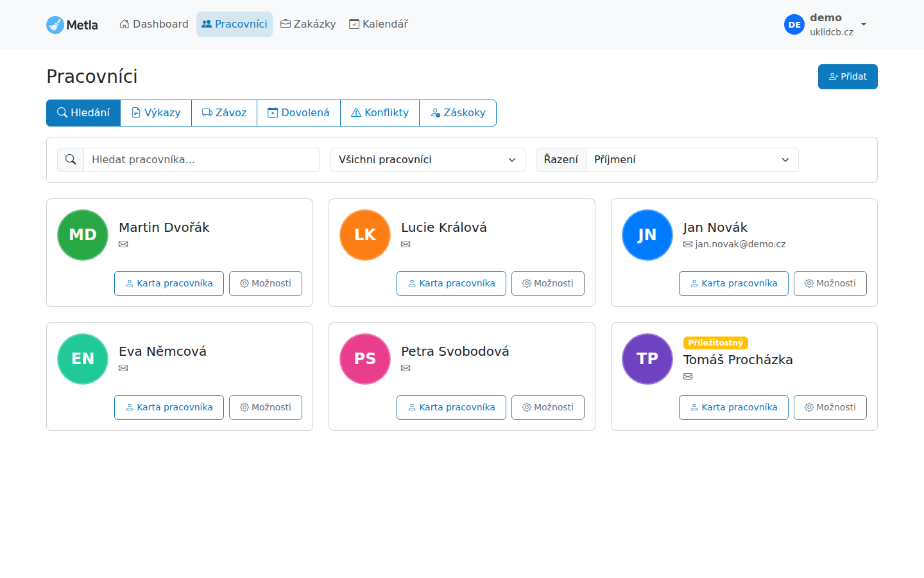Focus the Hledat pracovníka search field
This screenshot has width=924, height=578.
(201, 160)
